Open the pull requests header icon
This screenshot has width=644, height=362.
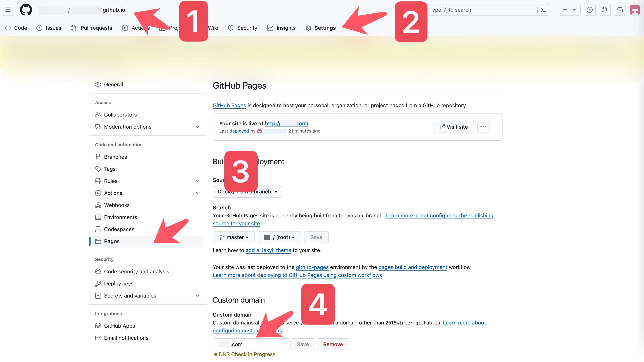[x=605, y=10]
